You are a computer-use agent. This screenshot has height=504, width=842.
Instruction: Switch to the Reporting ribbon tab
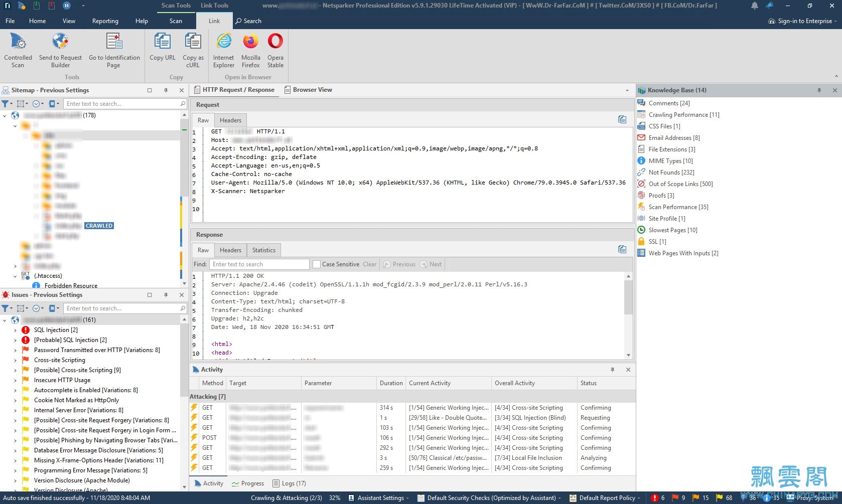105,21
